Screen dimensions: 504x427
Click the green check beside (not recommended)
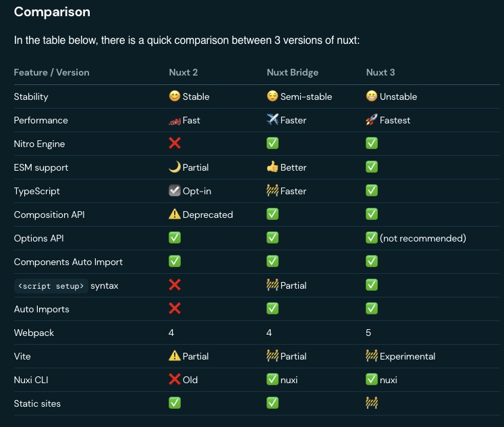pyautogui.click(x=372, y=238)
